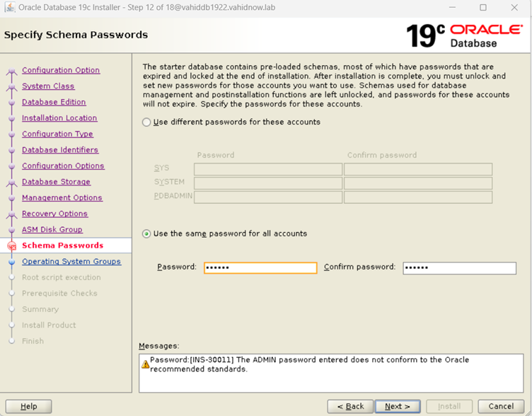Click the Oracle 19c Database logo
Viewport: 532px width, 416px height.
(x=465, y=35)
